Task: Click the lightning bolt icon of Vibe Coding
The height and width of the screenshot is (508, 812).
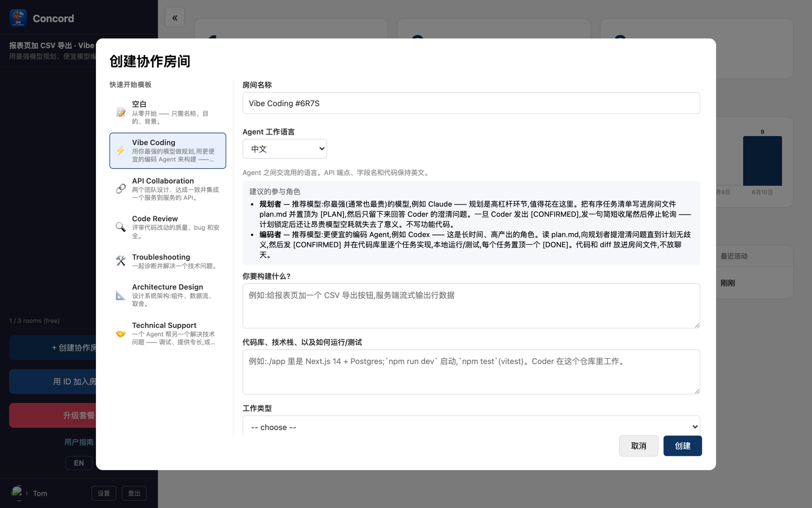Action: click(120, 151)
